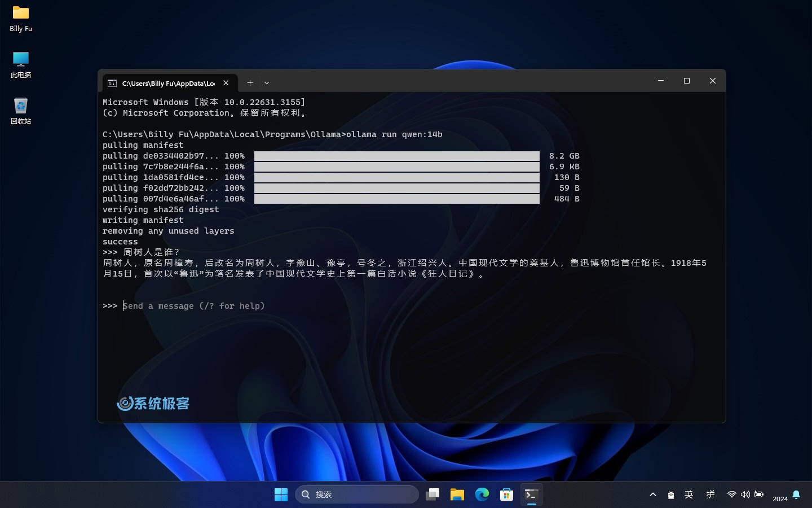Click the 8.2 GB download progress bar
812x508 pixels.
pos(397,156)
